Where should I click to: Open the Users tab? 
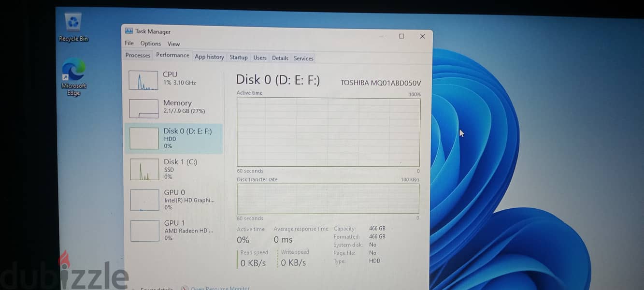coord(260,58)
